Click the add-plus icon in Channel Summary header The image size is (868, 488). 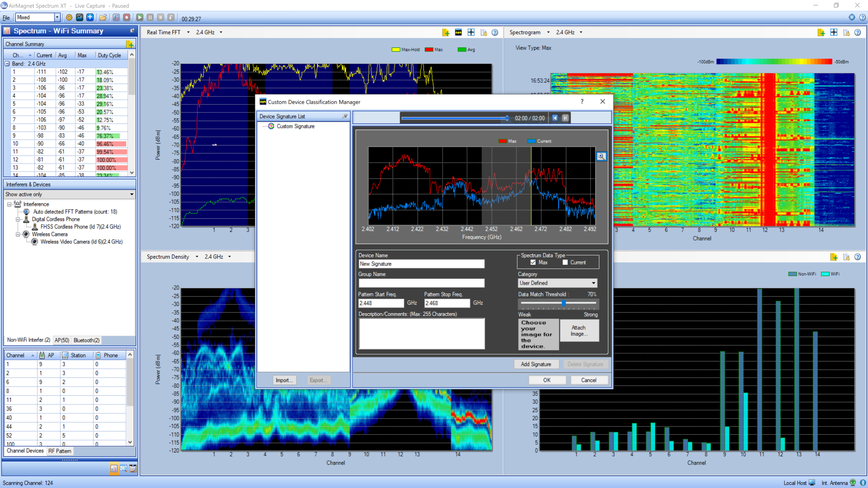click(130, 44)
